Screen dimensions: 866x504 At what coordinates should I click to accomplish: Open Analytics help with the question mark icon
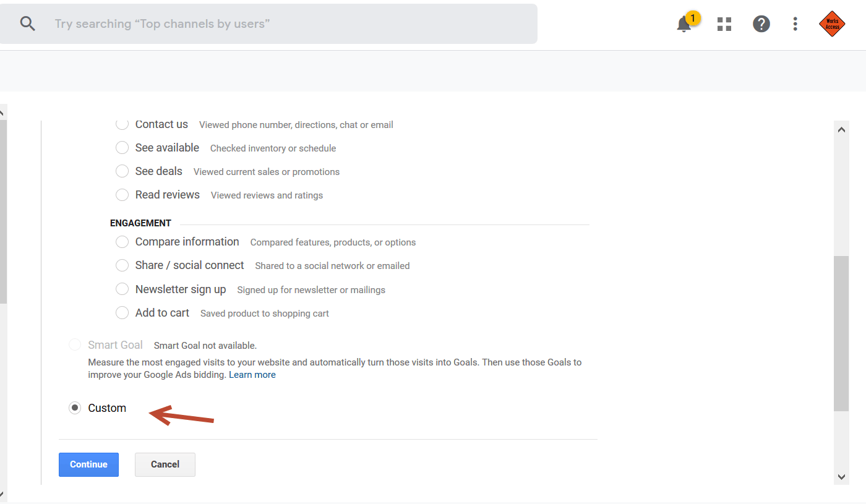(761, 23)
